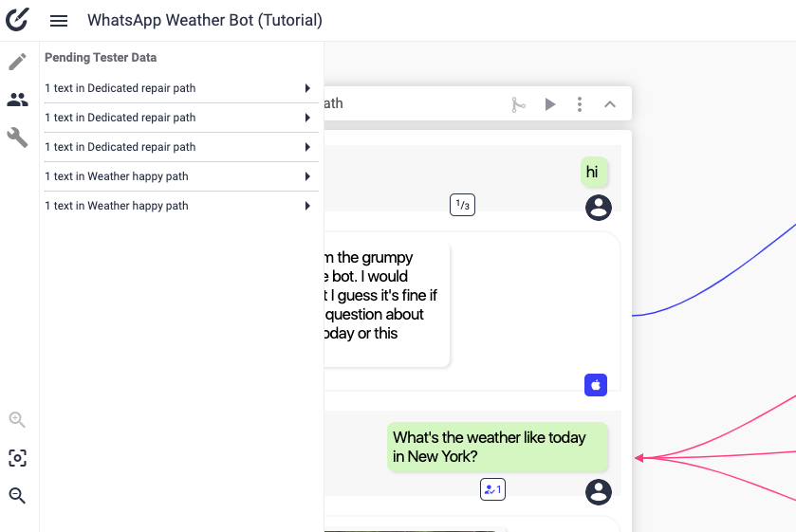Click the branch icon in path header
The width and height of the screenshot is (796, 532).
click(518, 104)
